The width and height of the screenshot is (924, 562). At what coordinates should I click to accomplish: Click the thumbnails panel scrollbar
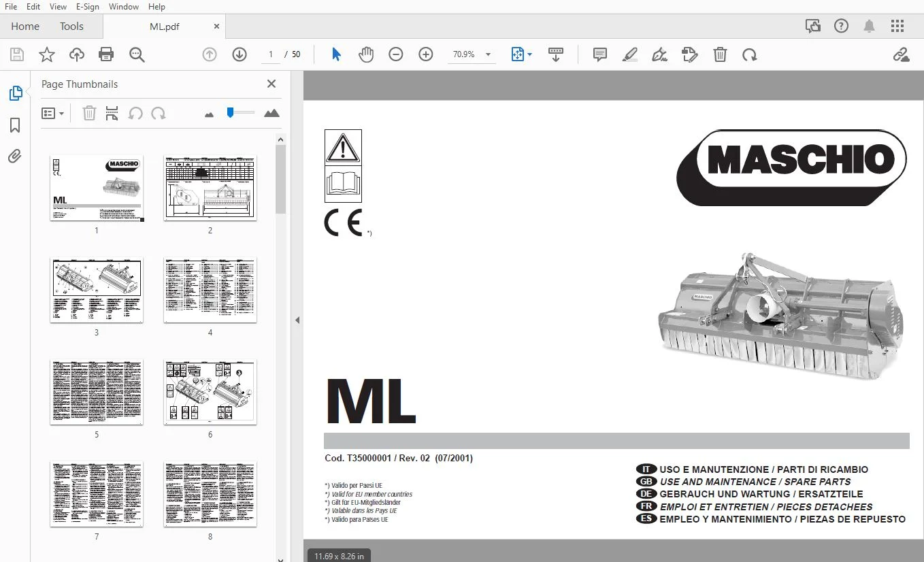pos(280,179)
